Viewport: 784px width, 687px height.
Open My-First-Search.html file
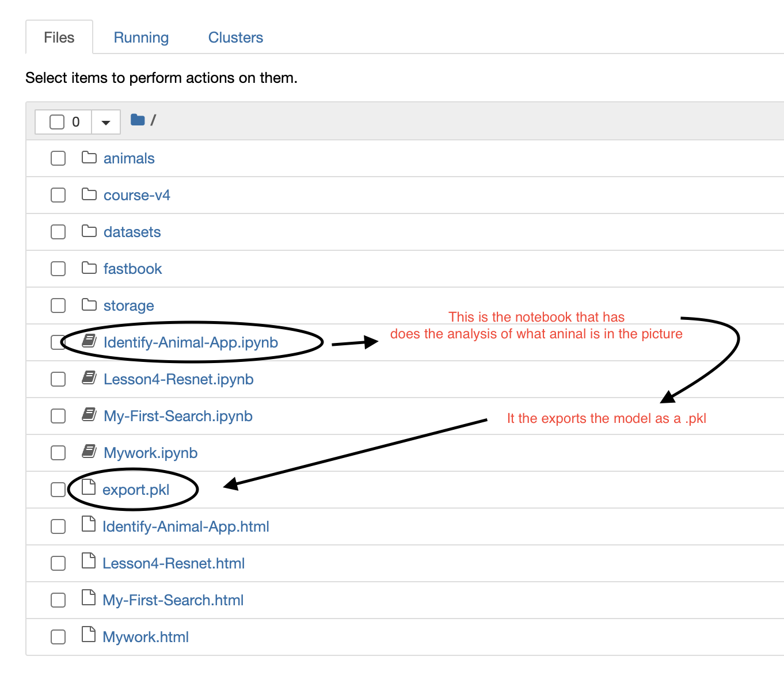[x=173, y=600]
